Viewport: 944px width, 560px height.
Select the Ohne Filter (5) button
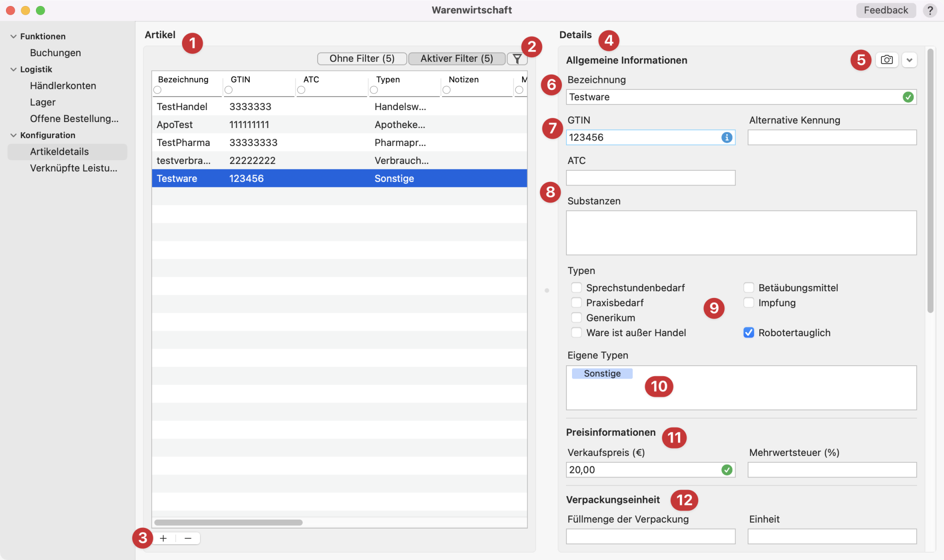click(x=362, y=58)
